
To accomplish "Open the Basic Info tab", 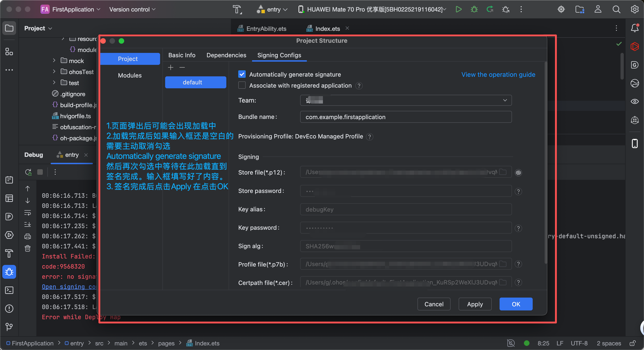I will [182, 55].
